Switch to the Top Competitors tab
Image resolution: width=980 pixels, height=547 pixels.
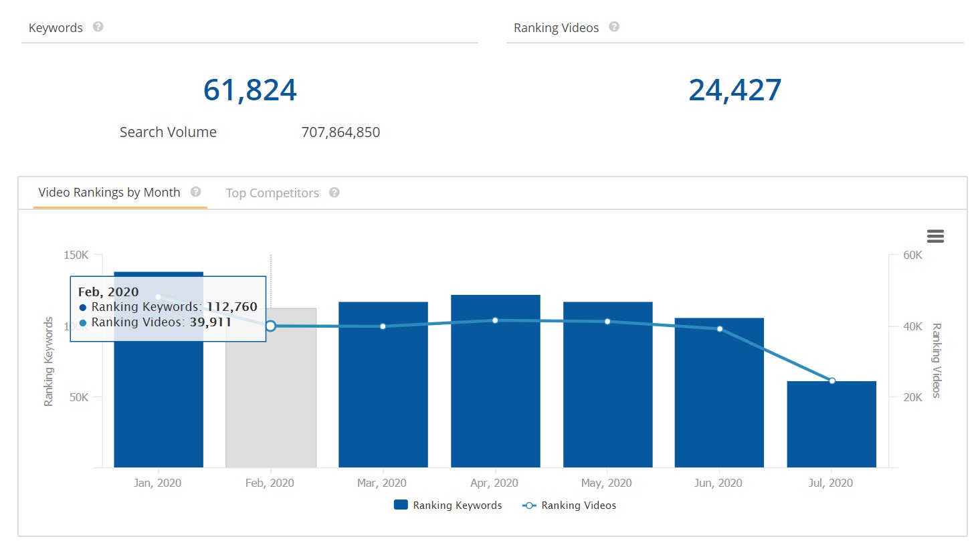272,193
